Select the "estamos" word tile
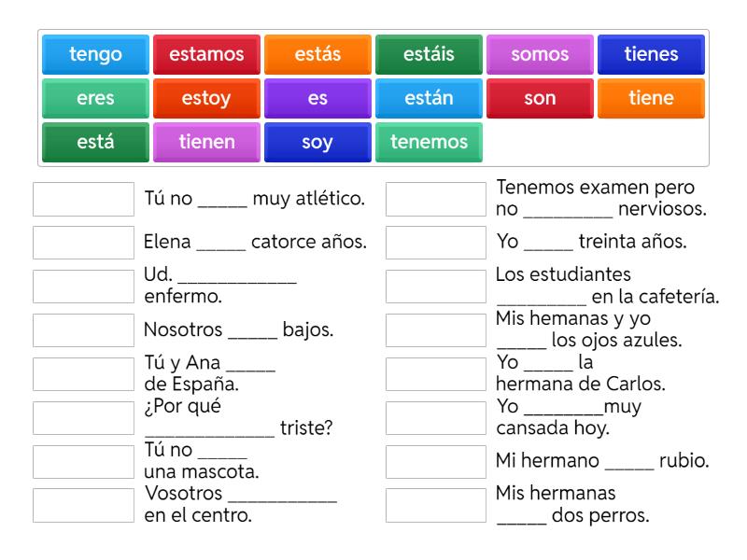Viewport: 747px width, 560px height. pyautogui.click(x=205, y=55)
